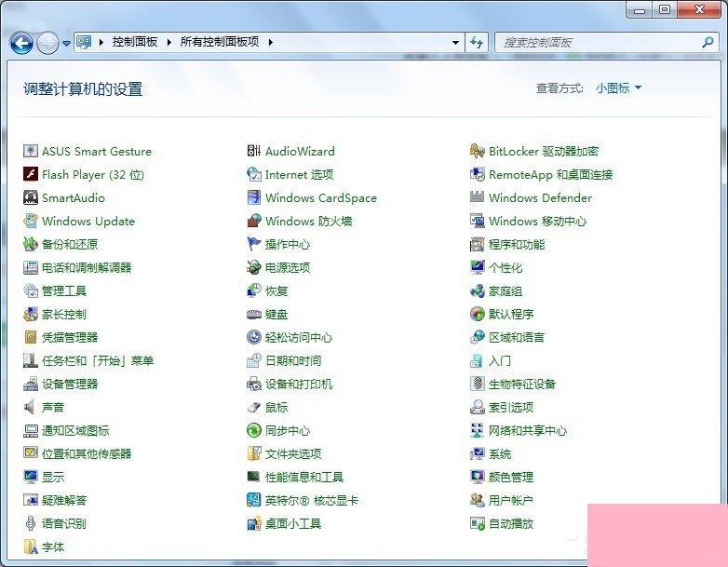728x567 pixels.
Task: Click the Flash Player (32 位) icon
Action: tap(30, 174)
